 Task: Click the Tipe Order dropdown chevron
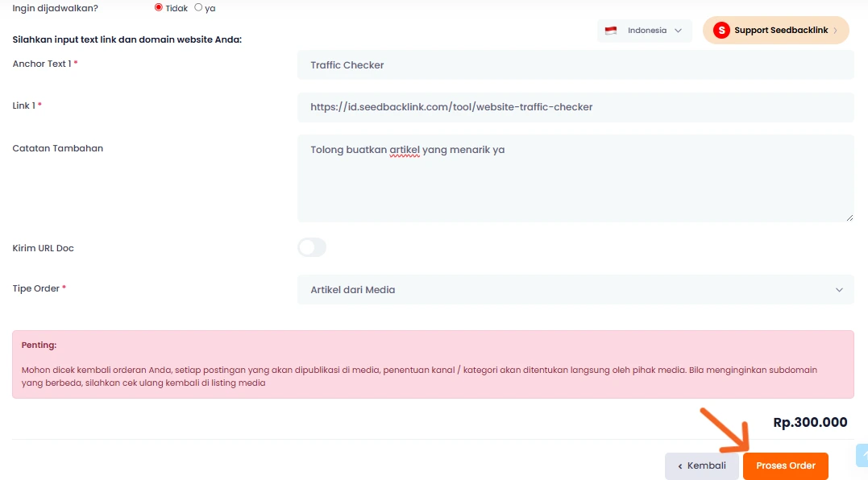pyautogui.click(x=839, y=290)
